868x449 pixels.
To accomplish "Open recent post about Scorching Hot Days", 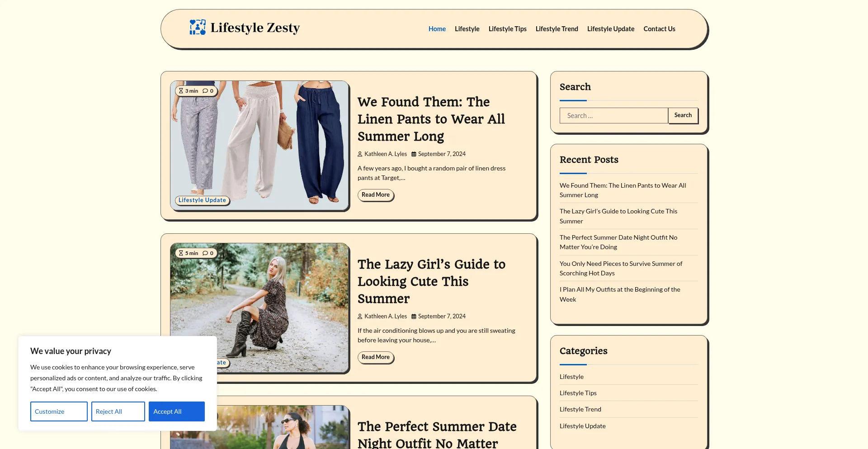I will pos(621,269).
